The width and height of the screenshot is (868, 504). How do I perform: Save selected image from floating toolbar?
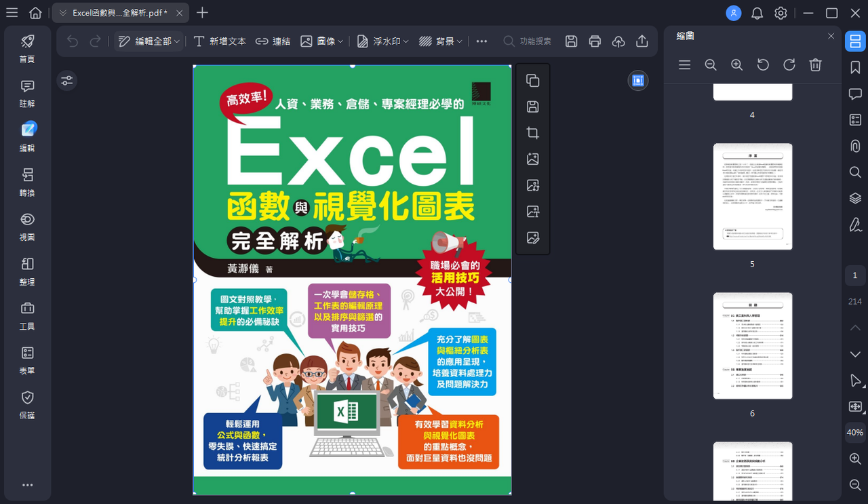pos(533,106)
